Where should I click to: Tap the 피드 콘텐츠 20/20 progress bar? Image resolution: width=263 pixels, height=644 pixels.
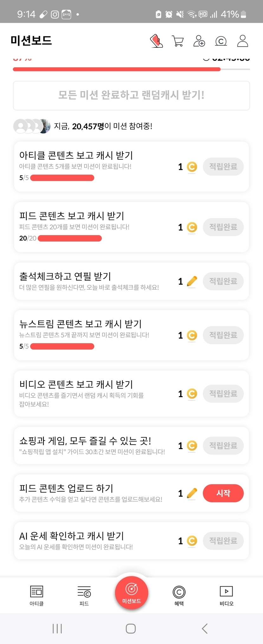[x=70, y=238]
